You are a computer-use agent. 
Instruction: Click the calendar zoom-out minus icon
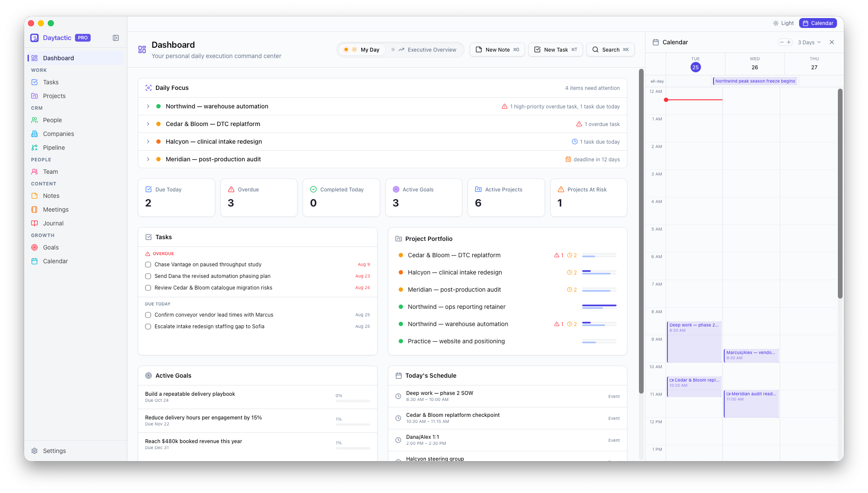click(x=782, y=42)
